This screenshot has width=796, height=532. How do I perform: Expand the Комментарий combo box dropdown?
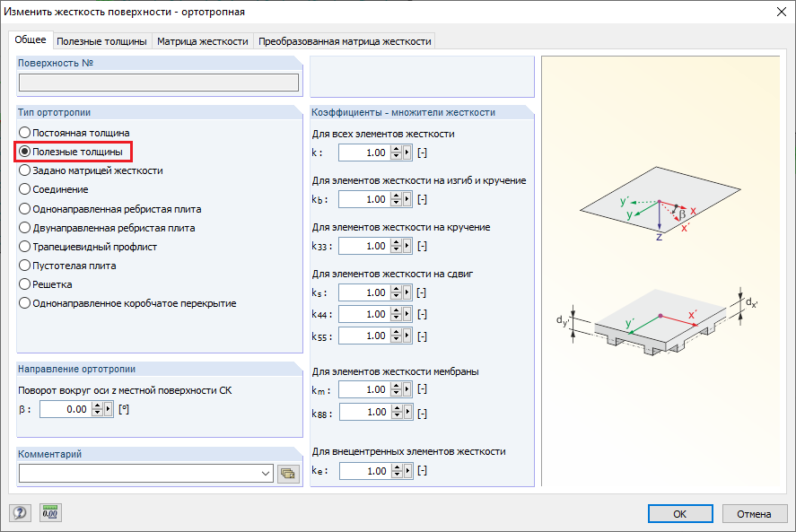(266, 474)
